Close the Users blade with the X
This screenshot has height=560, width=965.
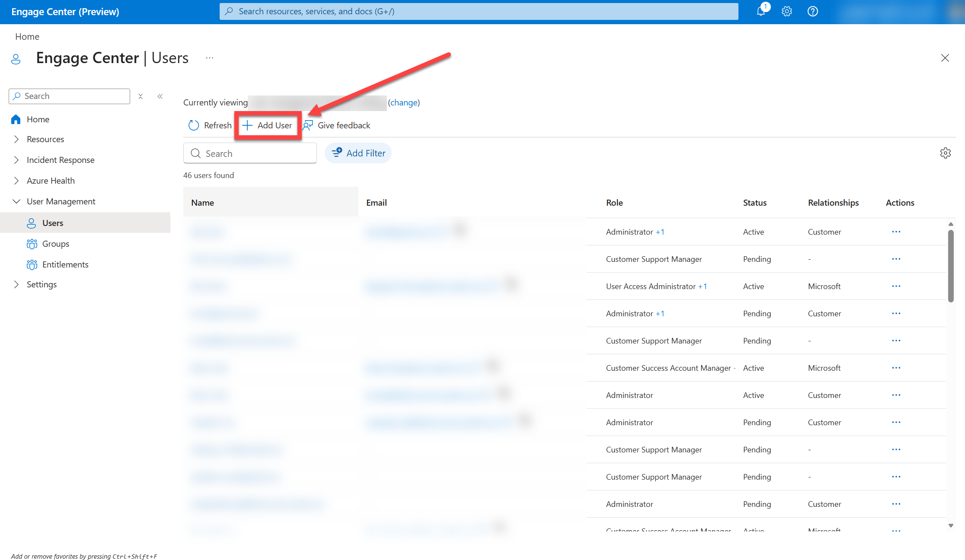point(945,58)
